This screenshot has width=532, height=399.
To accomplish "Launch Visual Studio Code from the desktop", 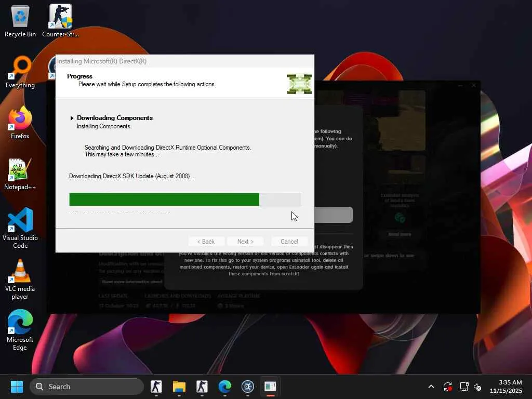I will coord(20,228).
